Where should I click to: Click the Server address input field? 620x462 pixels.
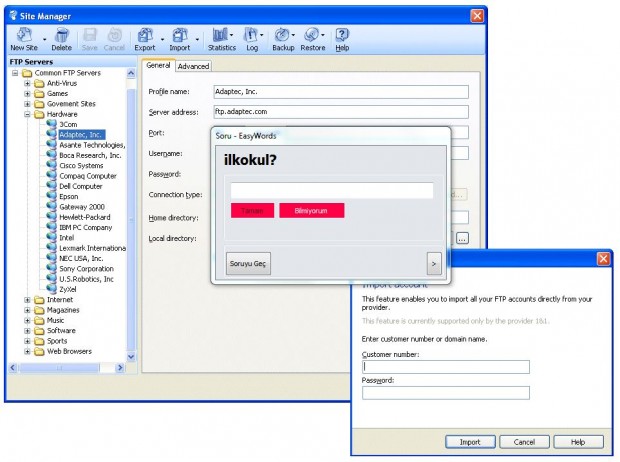tap(341, 112)
